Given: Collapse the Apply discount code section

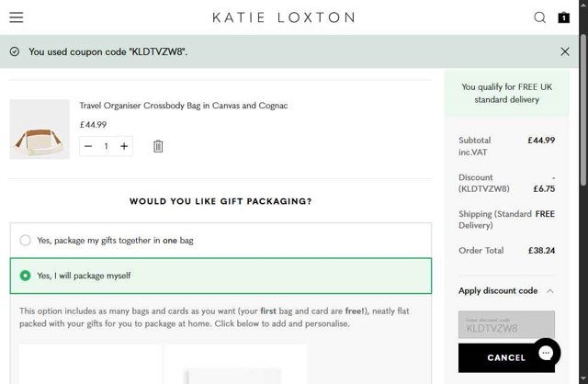Looking at the screenshot, I should click(506, 290).
